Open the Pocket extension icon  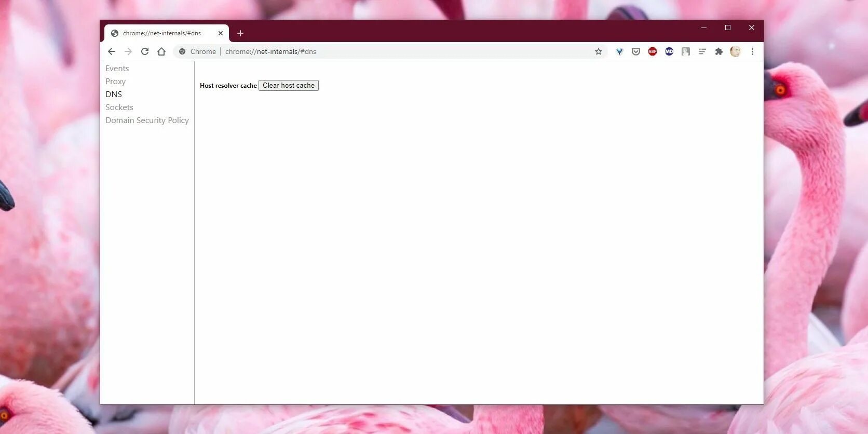tap(636, 51)
